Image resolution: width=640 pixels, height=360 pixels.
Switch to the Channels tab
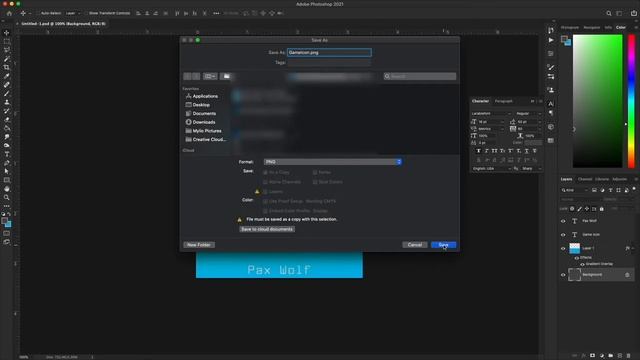click(x=584, y=179)
